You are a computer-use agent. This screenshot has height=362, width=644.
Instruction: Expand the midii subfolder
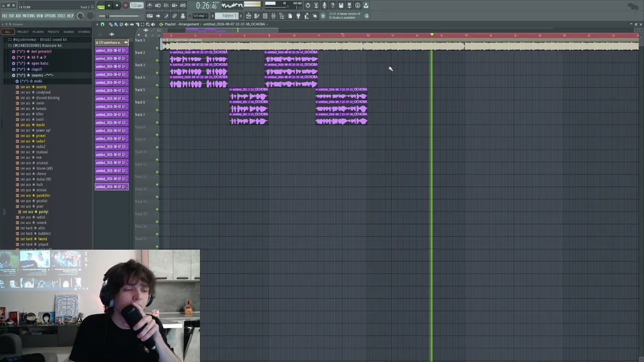pyautogui.click(x=30, y=81)
